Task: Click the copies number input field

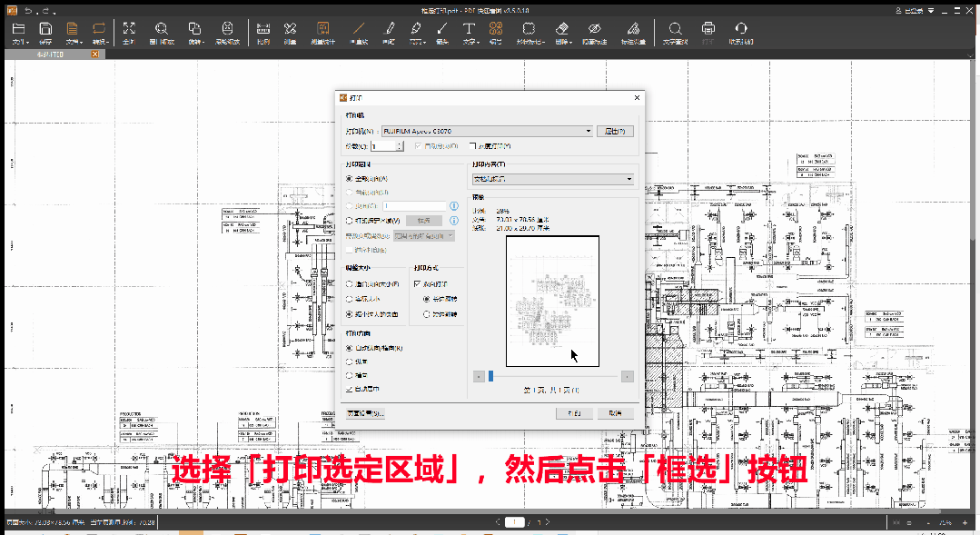Action: 384,146
